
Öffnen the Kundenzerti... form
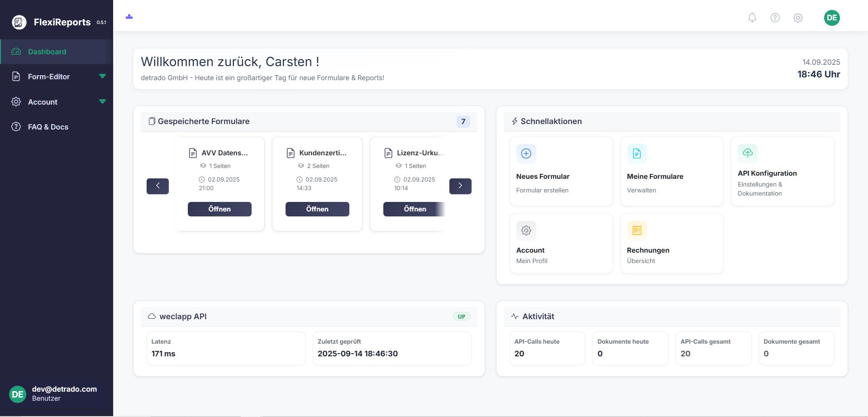[x=317, y=209]
